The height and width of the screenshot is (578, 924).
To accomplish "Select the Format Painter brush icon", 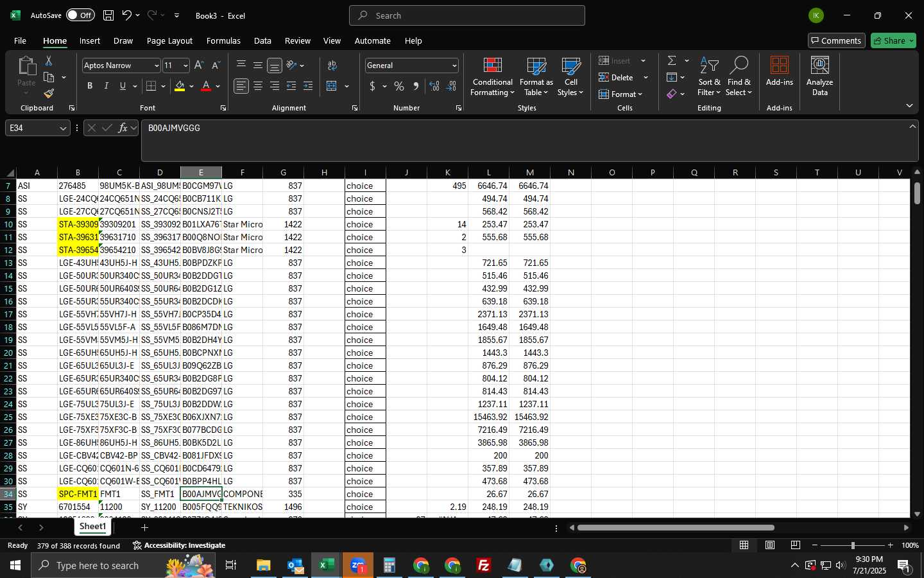I will point(49,94).
